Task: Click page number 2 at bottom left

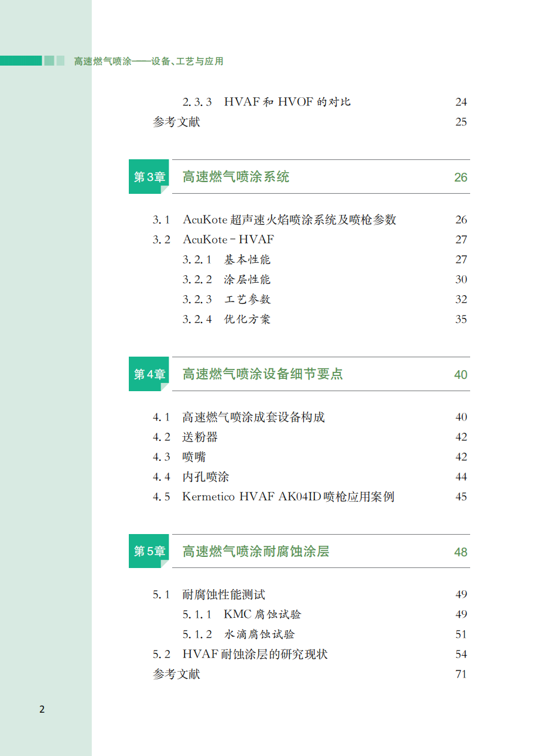Action: pos(42,710)
